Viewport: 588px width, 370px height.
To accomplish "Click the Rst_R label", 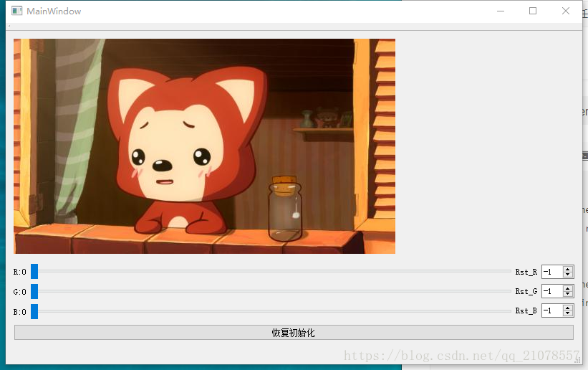I will pyautogui.click(x=526, y=272).
